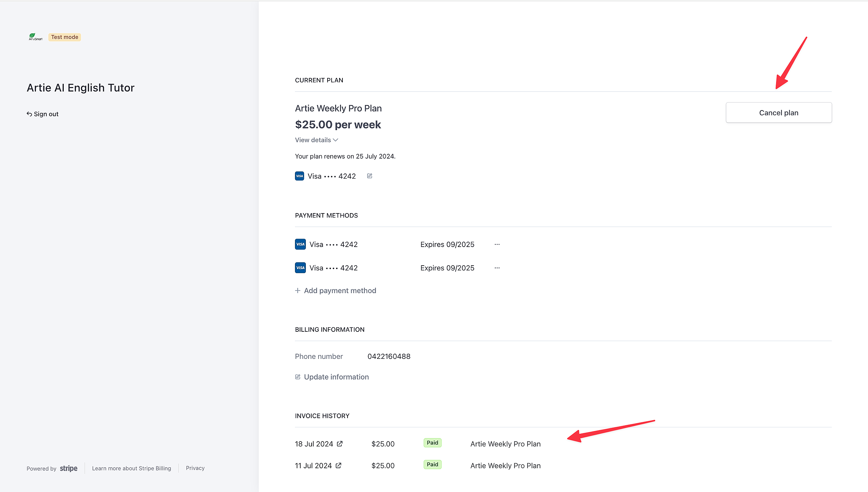This screenshot has width=868, height=492.
Task: Open options menu for second Visa 4242 card
Action: 497,268
